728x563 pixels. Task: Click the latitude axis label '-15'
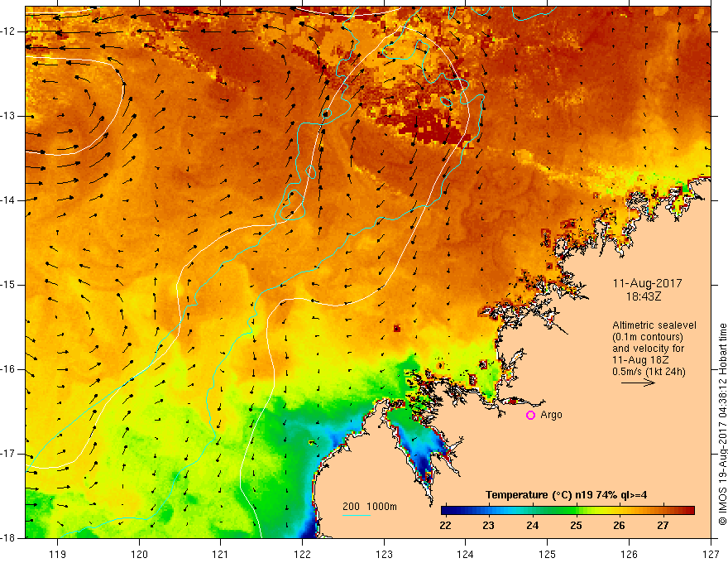(x=9, y=285)
